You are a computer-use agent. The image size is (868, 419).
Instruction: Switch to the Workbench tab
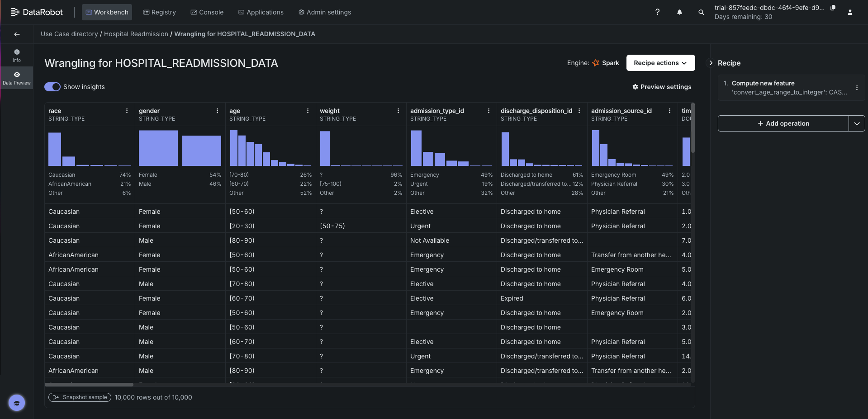[x=107, y=12]
